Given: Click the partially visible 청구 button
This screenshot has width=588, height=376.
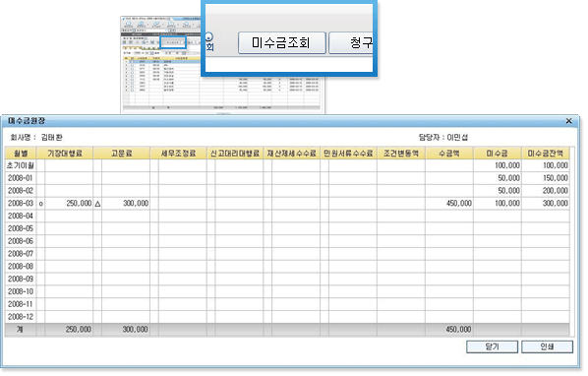Looking at the screenshot, I should tap(351, 42).
